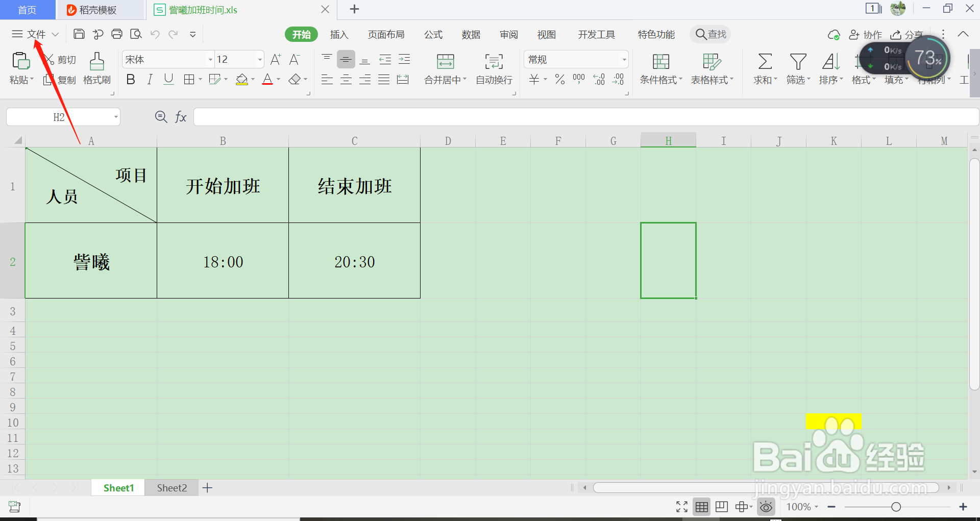Align text left

(327, 80)
